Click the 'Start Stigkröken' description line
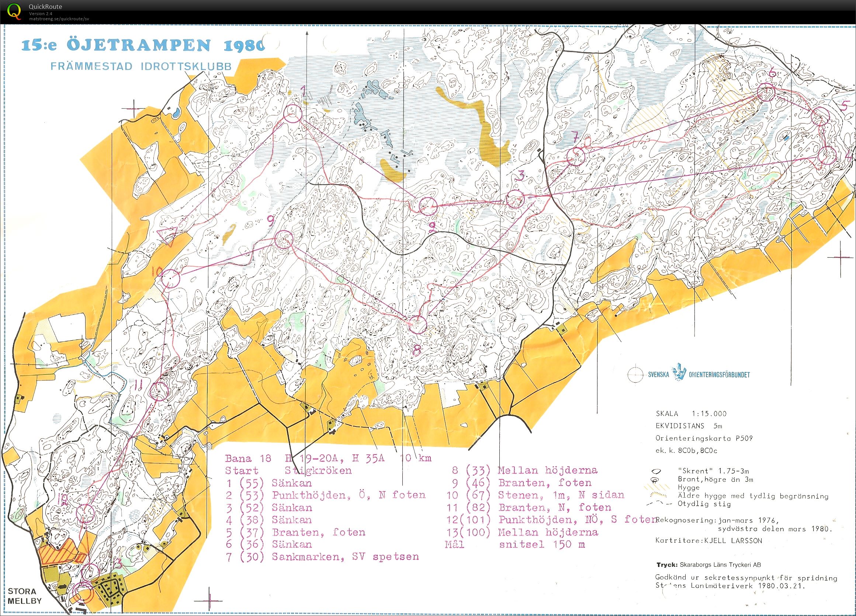The width and height of the screenshot is (856, 616). 288,471
